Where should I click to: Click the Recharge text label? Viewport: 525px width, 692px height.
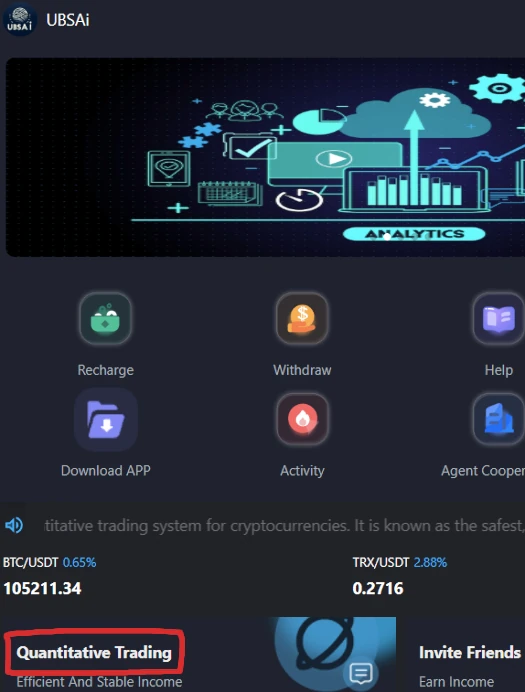pos(105,370)
